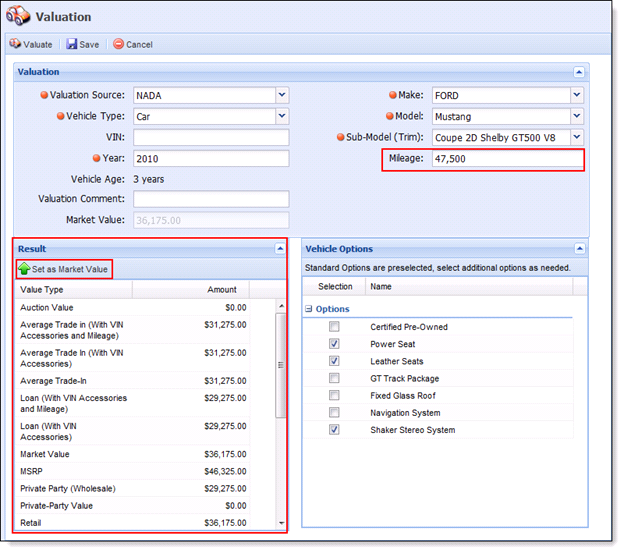Click the Market Value field 36,175.00
The width and height of the screenshot is (624, 550).
(x=211, y=220)
